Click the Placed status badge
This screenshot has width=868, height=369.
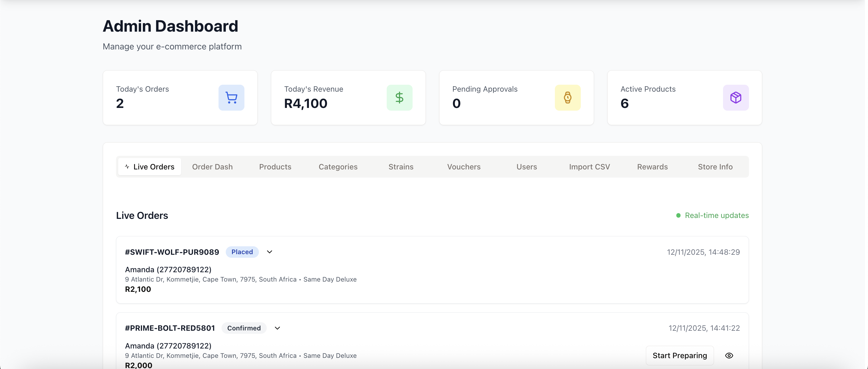pos(242,252)
